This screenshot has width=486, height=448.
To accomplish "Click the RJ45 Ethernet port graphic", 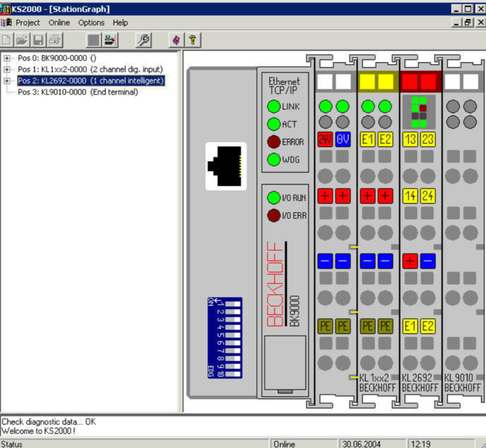I will click(x=225, y=166).
